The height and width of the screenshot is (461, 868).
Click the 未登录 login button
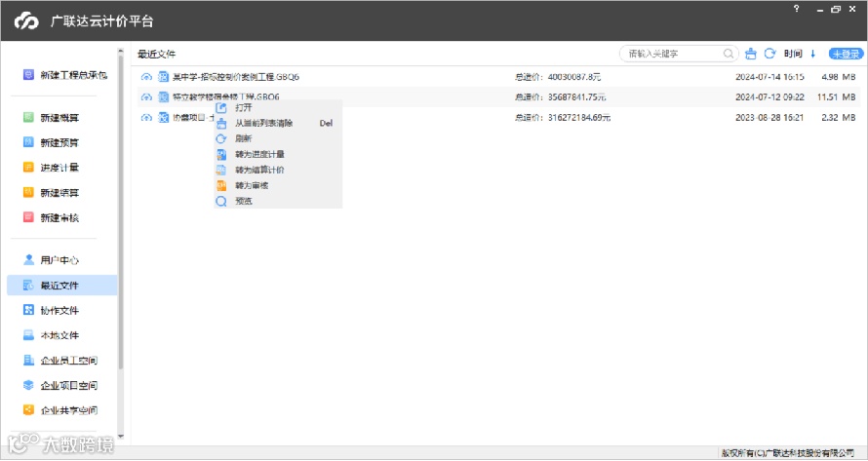[x=846, y=54]
